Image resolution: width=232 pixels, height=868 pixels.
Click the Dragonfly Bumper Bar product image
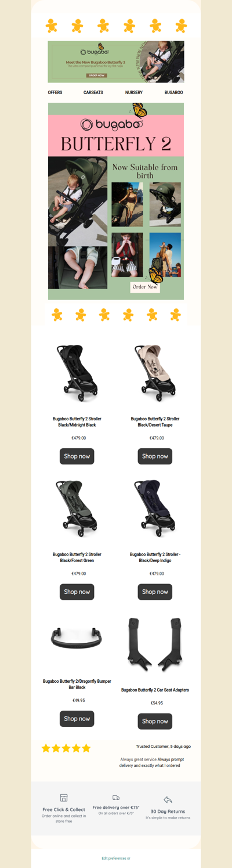(x=77, y=639)
